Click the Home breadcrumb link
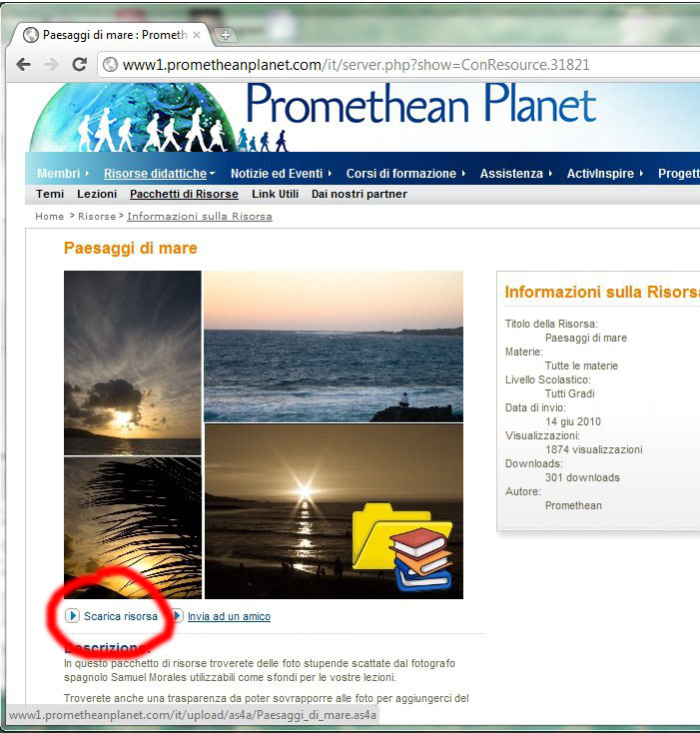 [50, 216]
